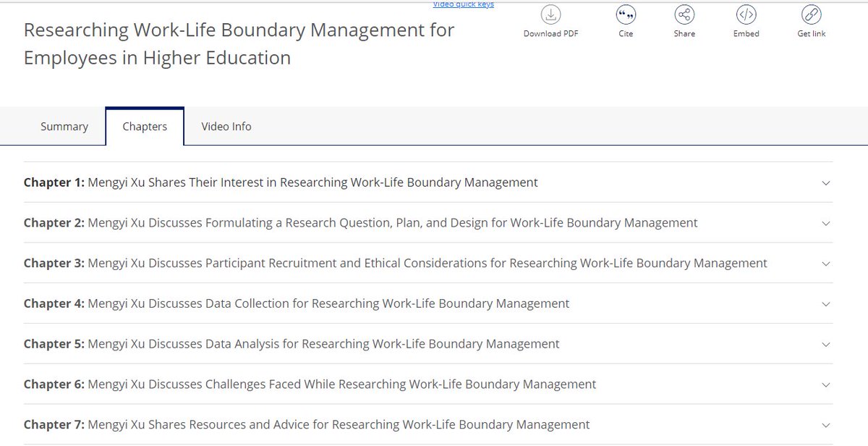The width and height of the screenshot is (868, 446).
Task: Open Chapter 5 on Data Analysis
Action: pos(428,345)
